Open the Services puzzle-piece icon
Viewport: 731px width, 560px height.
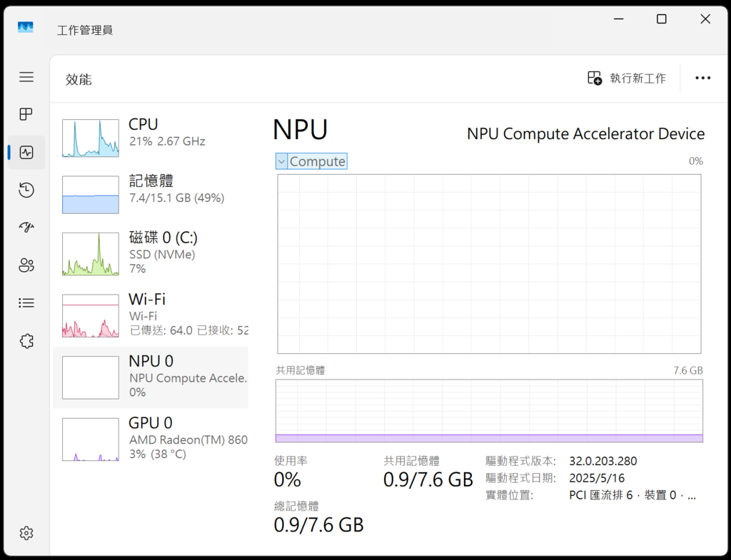pos(26,341)
